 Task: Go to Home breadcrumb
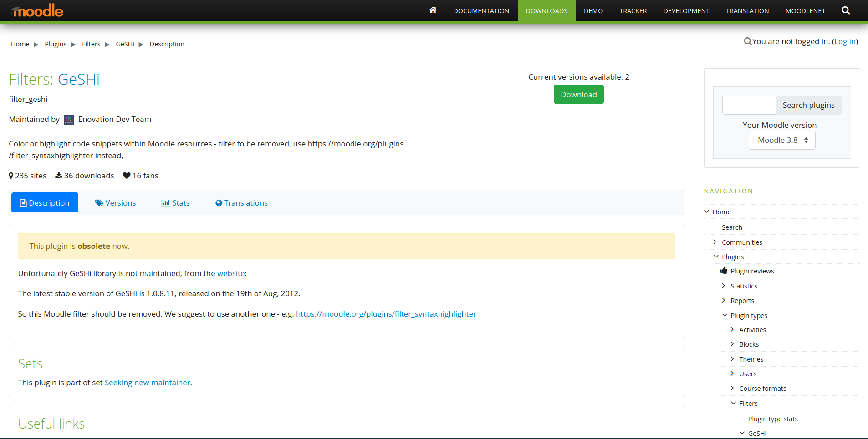coord(20,44)
